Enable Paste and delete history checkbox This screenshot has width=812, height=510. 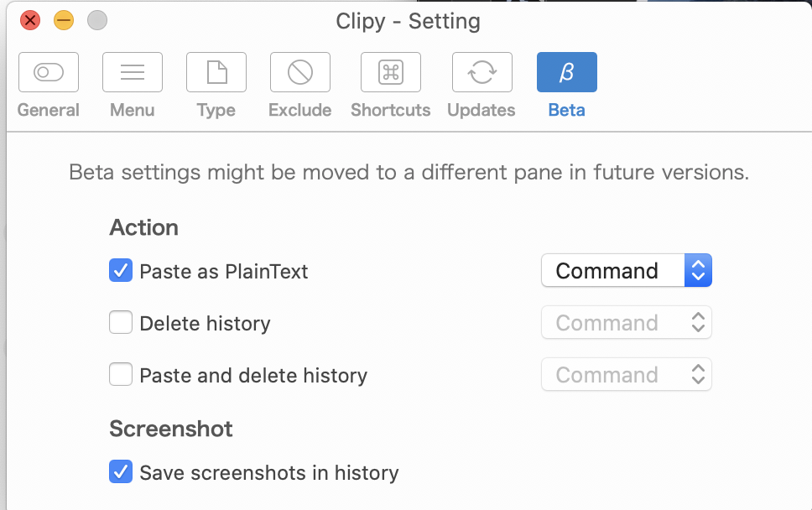(121, 374)
